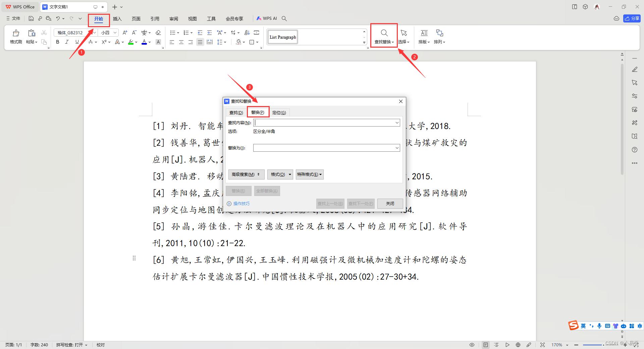Open the Page (页面) ribbon tab
Screen dimensions: 644x349
pyautogui.click(x=136, y=19)
